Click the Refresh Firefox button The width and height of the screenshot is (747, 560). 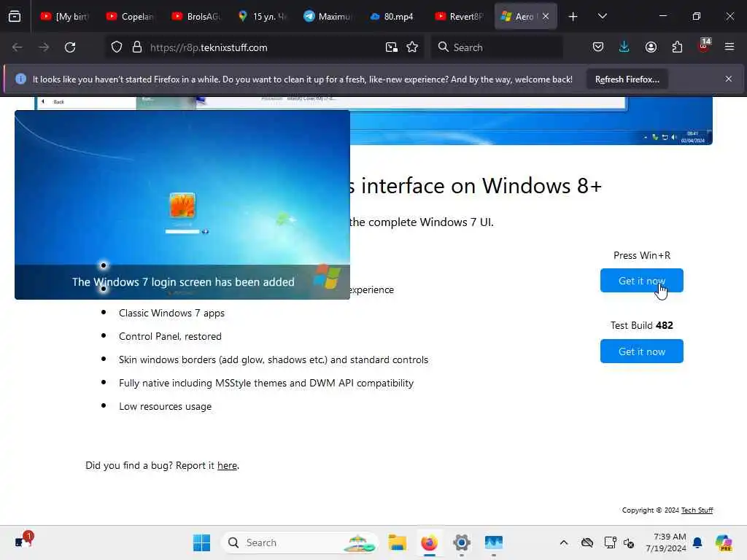click(x=627, y=79)
